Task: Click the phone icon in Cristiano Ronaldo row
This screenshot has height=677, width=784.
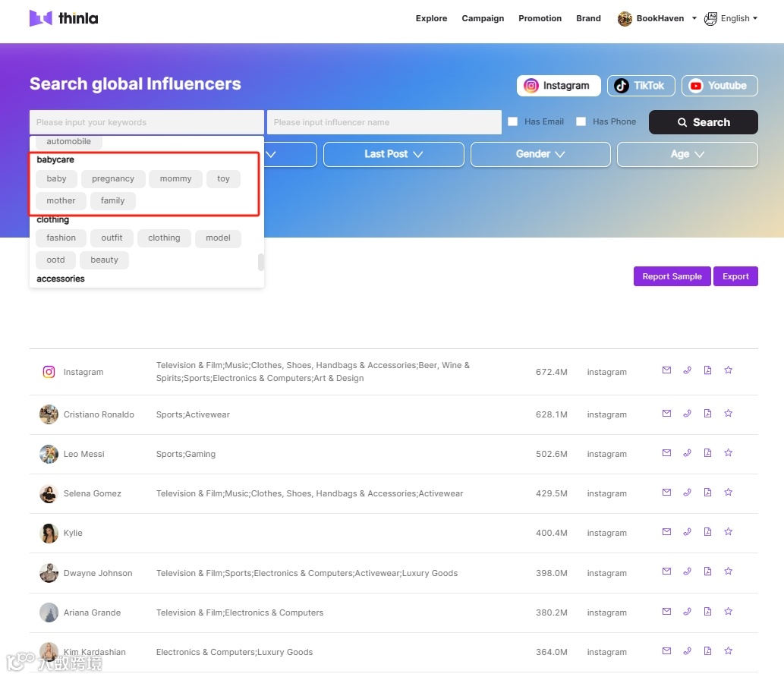Action: pyautogui.click(x=687, y=414)
